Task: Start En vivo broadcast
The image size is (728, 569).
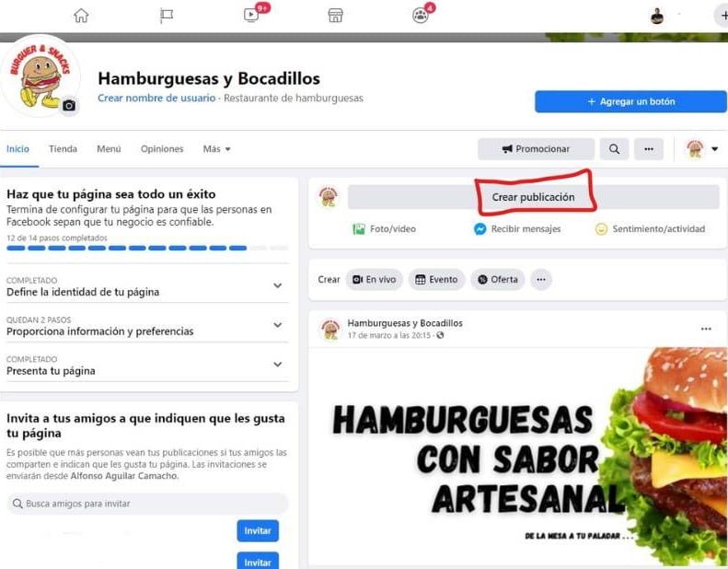Action: coord(375,280)
